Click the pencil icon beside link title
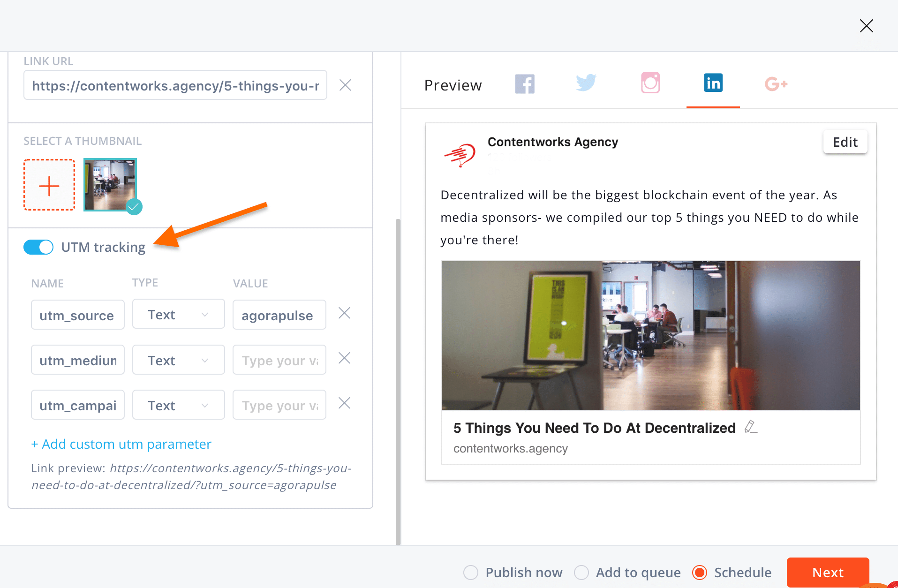898x588 pixels. (x=751, y=427)
